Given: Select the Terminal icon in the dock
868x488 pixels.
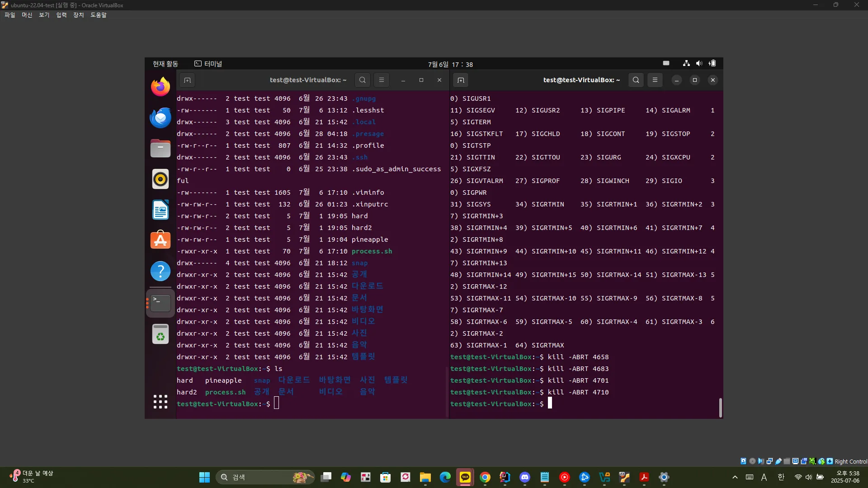Looking at the screenshot, I should [x=160, y=303].
